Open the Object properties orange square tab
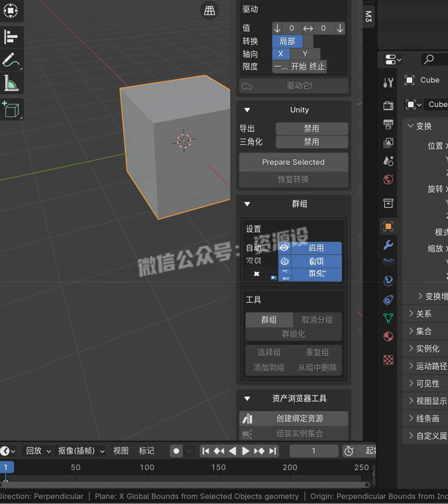The width and height of the screenshot is (448, 504). coord(388,226)
